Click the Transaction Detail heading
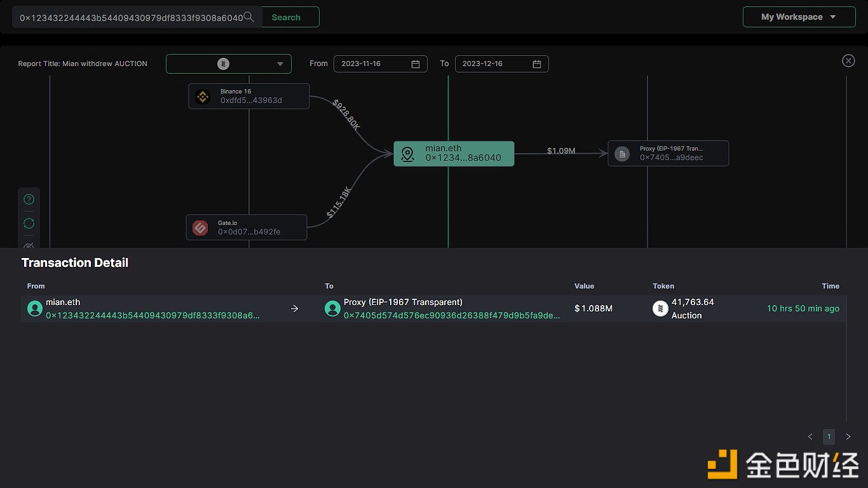 click(75, 262)
